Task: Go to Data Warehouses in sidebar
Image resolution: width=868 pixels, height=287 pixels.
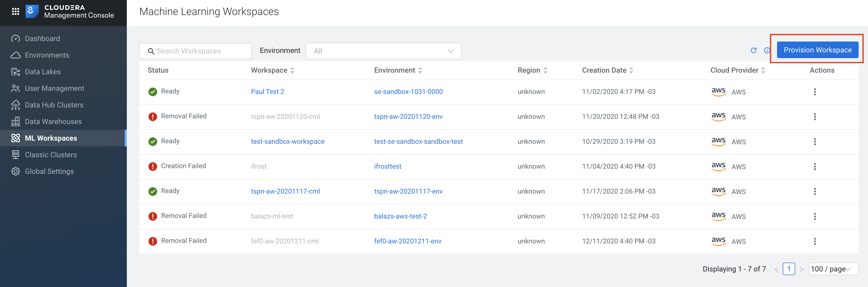Action: (53, 121)
